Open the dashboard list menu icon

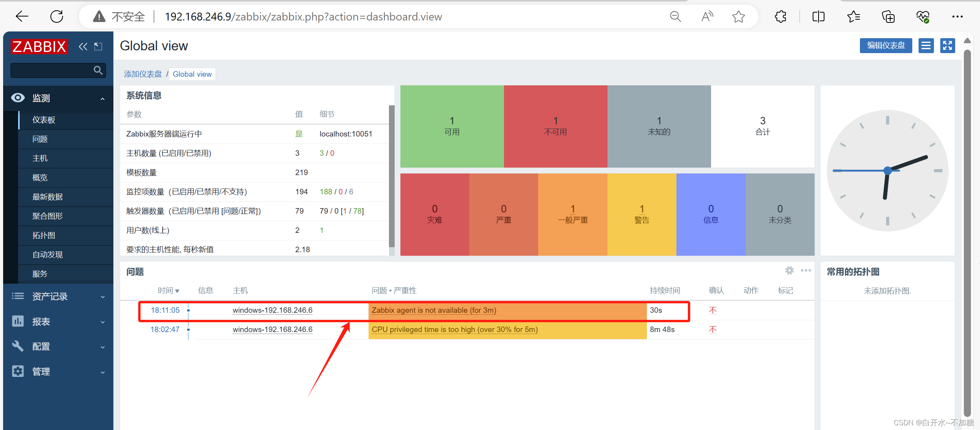pyautogui.click(x=926, y=46)
